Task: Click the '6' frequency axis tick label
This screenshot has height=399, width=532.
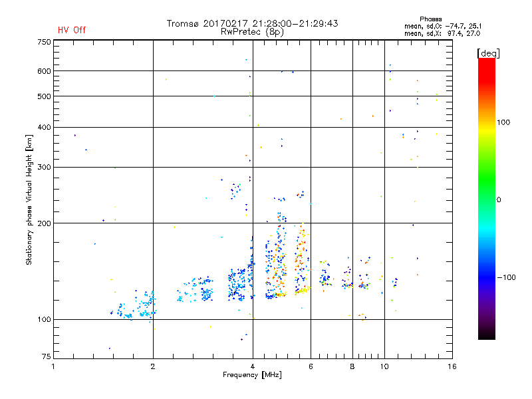Action: pyautogui.click(x=311, y=366)
